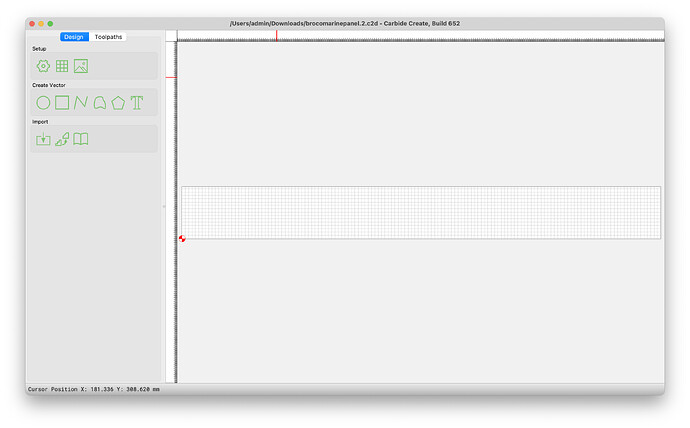Select the Circle vector tool

click(x=43, y=103)
